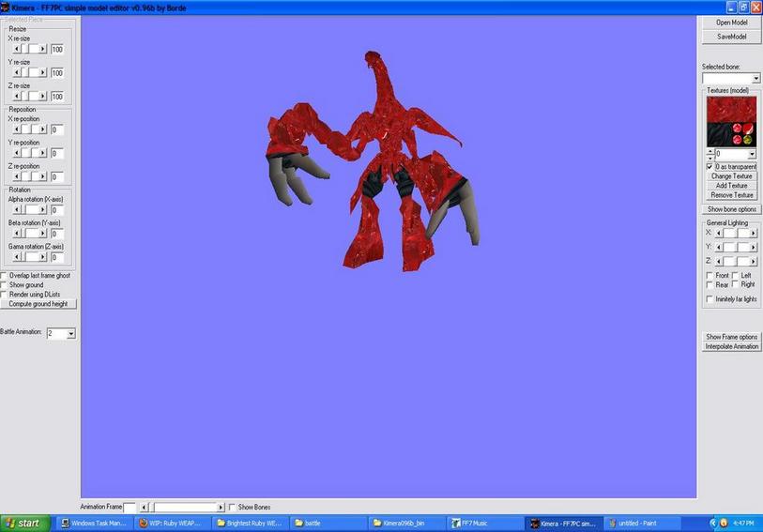This screenshot has width=763, height=532.
Task: Switch to Windows Task Manager taskbar item
Action: point(95,524)
